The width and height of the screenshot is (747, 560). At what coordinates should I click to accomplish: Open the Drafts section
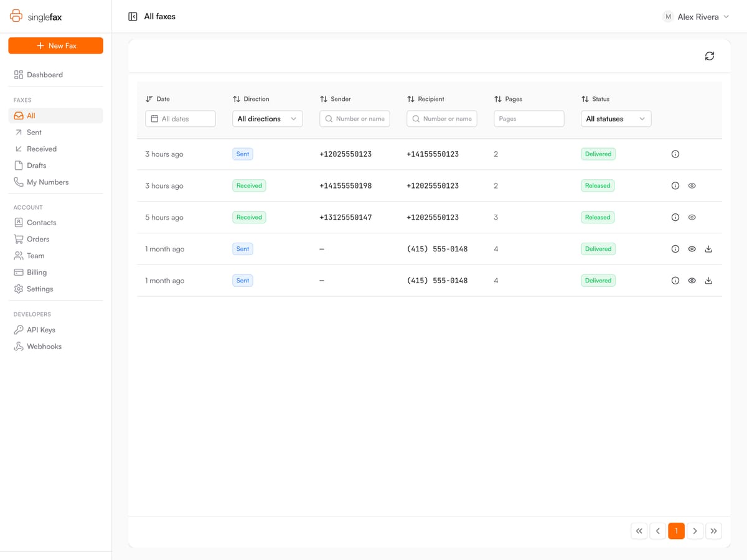(55, 166)
